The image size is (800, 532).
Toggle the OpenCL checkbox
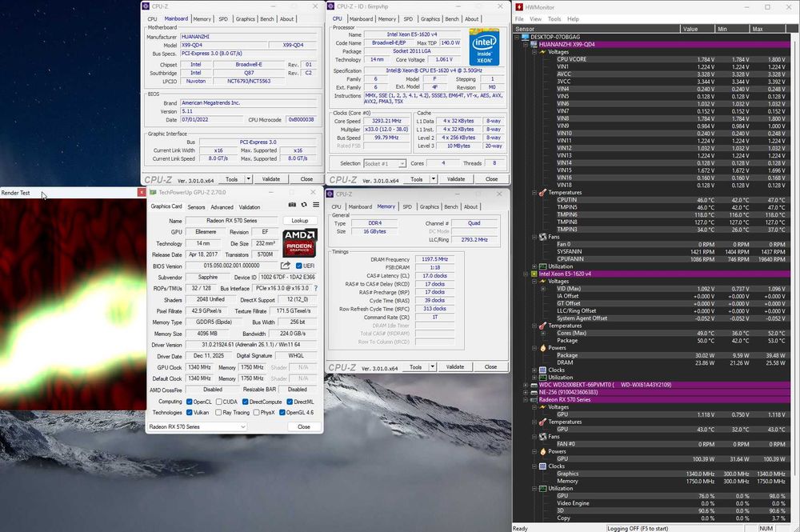pyautogui.click(x=190, y=402)
